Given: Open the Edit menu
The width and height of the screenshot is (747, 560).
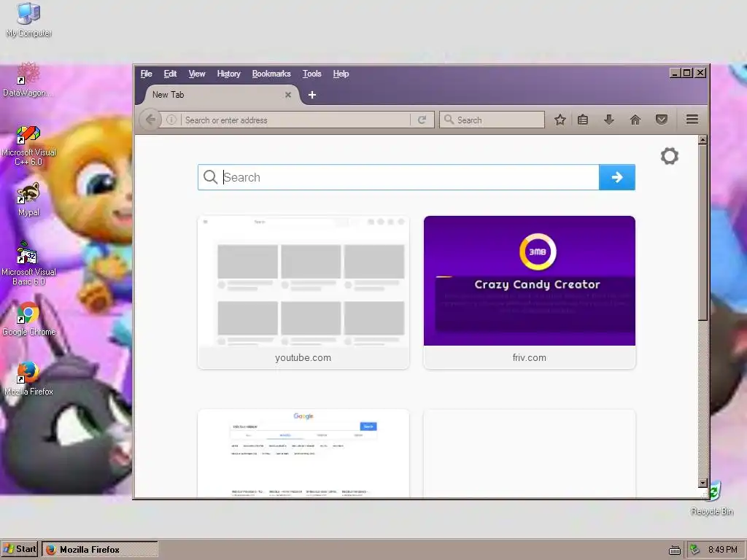Looking at the screenshot, I should [x=170, y=74].
